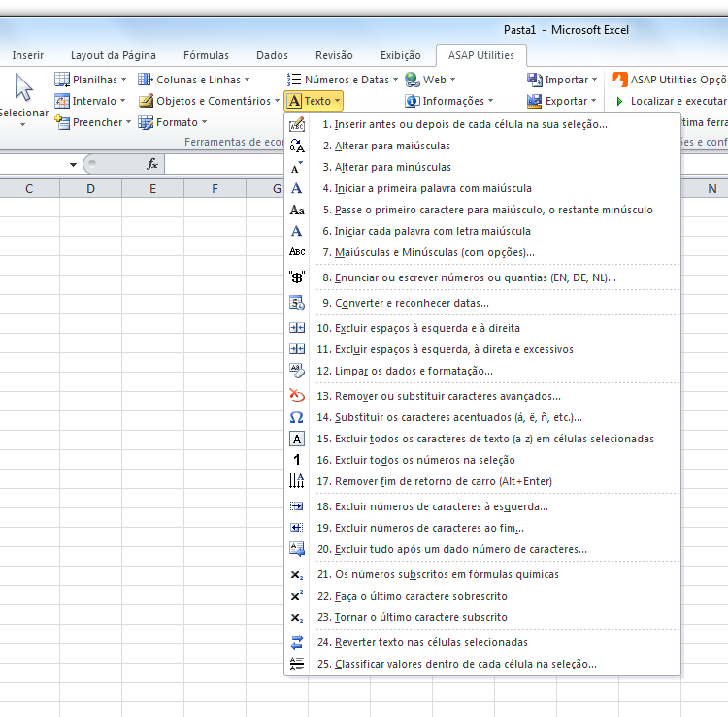Click the fx insert function icon
This screenshot has height=717, width=728.
pyautogui.click(x=152, y=164)
